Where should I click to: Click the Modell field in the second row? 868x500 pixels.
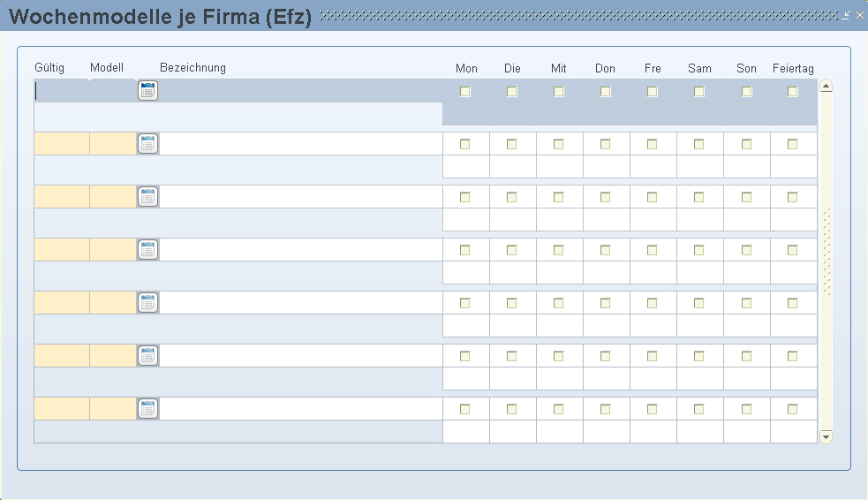click(x=113, y=144)
